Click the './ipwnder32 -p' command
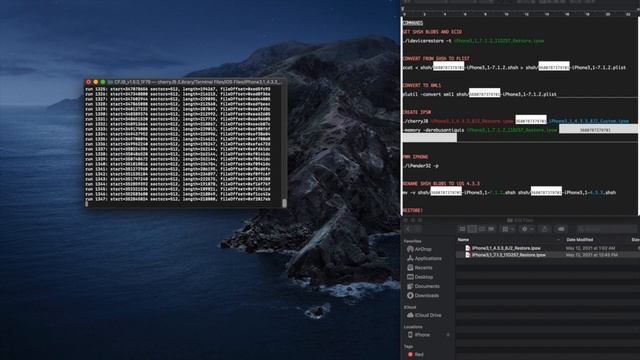This screenshot has width=640, height=360. pos(421,166)
